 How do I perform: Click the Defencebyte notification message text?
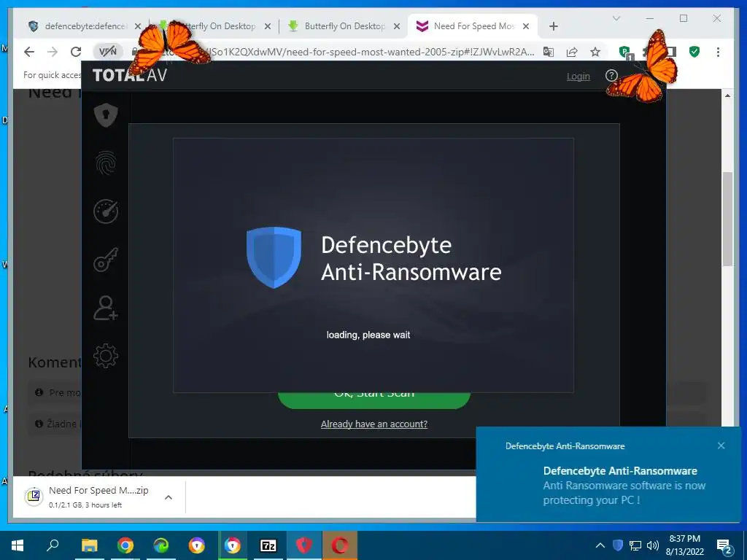coord(624,493)
